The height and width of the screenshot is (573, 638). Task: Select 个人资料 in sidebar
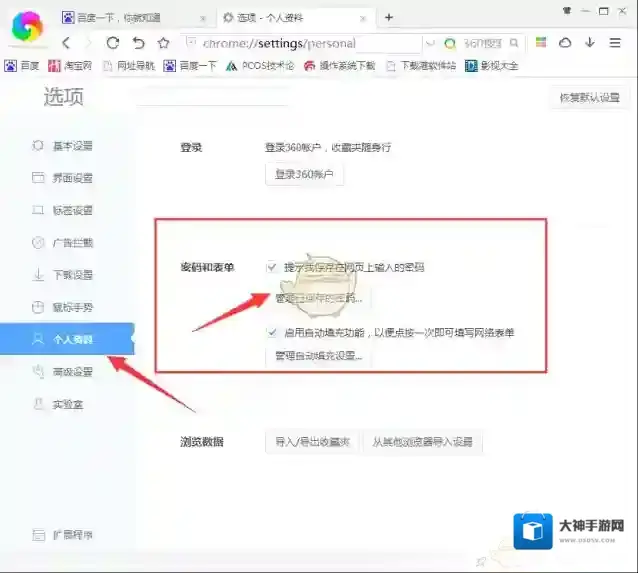[x=67, y=339]
